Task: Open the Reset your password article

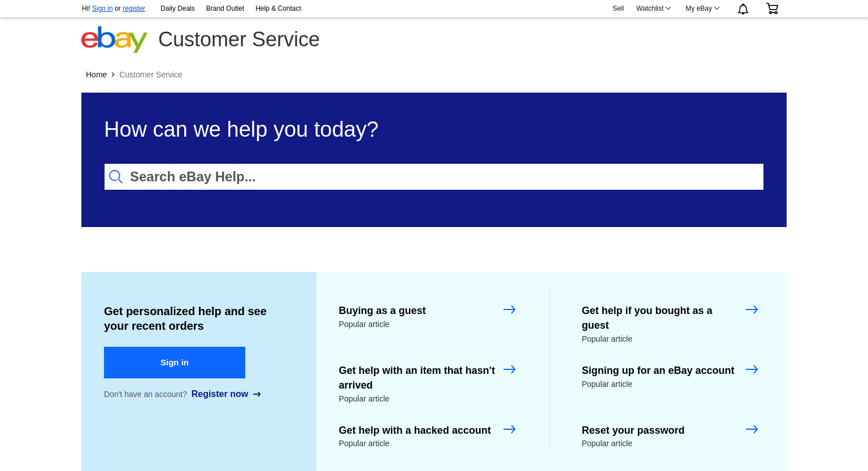Action: [x=633, y=430]
